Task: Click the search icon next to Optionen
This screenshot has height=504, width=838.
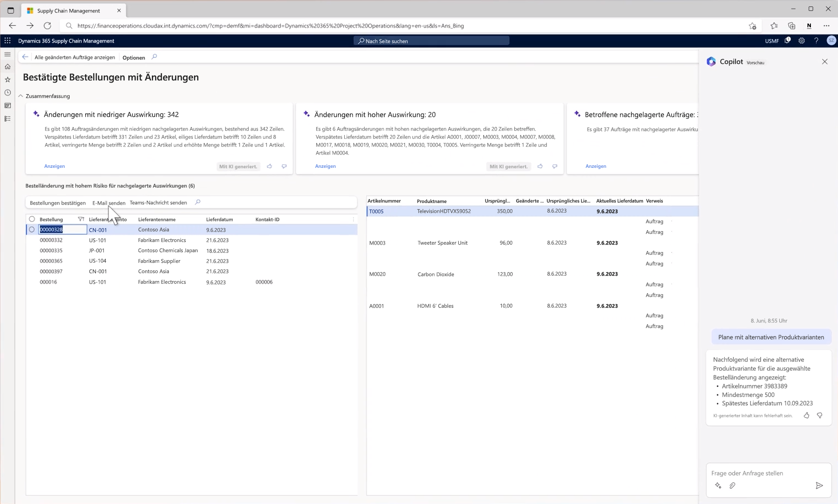Action: 154,57
